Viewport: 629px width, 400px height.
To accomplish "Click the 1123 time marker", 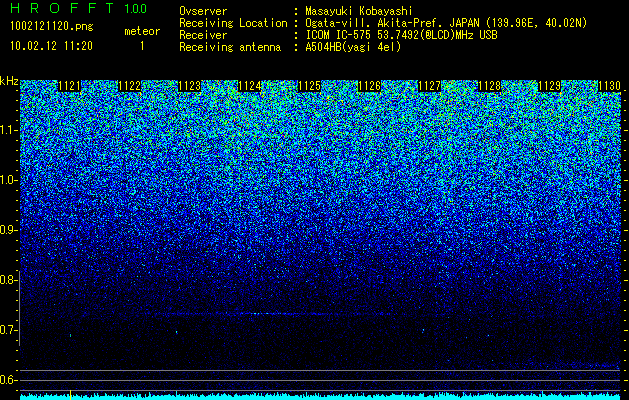I will (189, 86).
